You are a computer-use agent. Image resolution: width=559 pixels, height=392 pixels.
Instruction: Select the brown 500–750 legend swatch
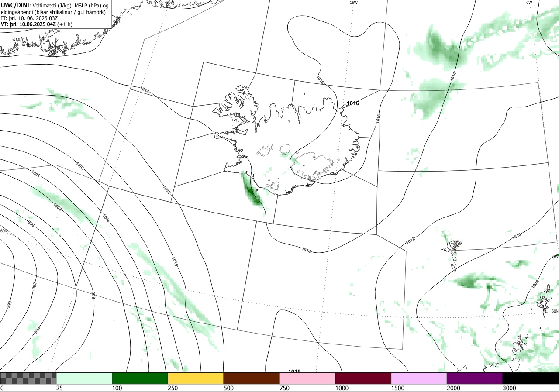point(252,378)
